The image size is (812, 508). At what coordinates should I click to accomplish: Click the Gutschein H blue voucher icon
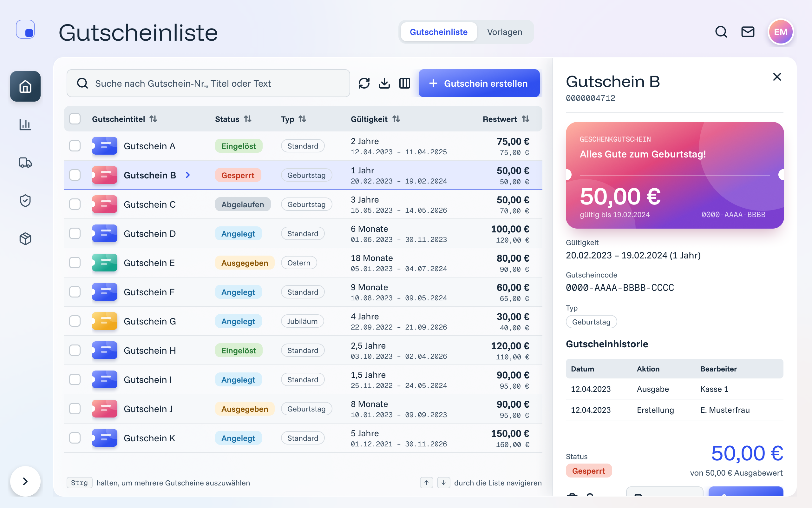point(105,351)
